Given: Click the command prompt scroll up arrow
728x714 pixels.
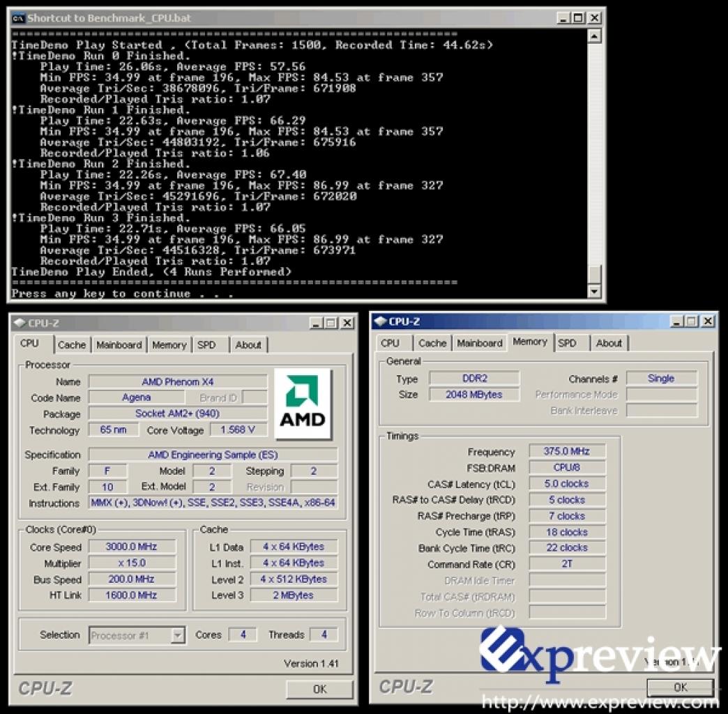Looking at the screenshot, I should pyautogui.click(x=594, y=36).
